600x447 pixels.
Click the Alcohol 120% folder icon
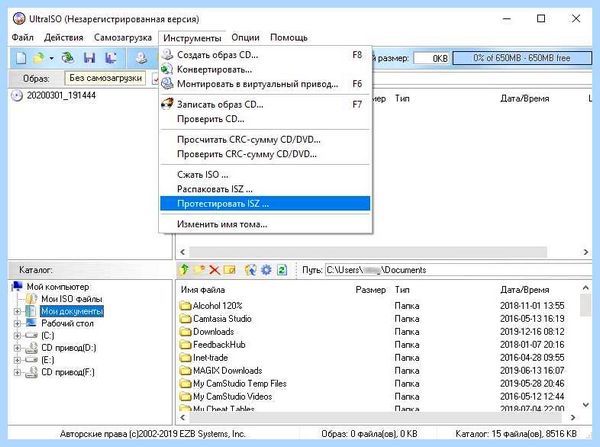(186, 305)
